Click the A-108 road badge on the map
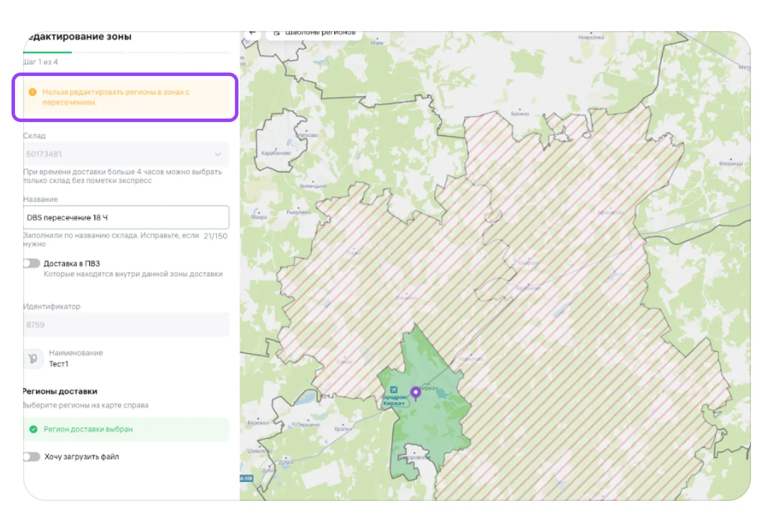 [246, 478]
